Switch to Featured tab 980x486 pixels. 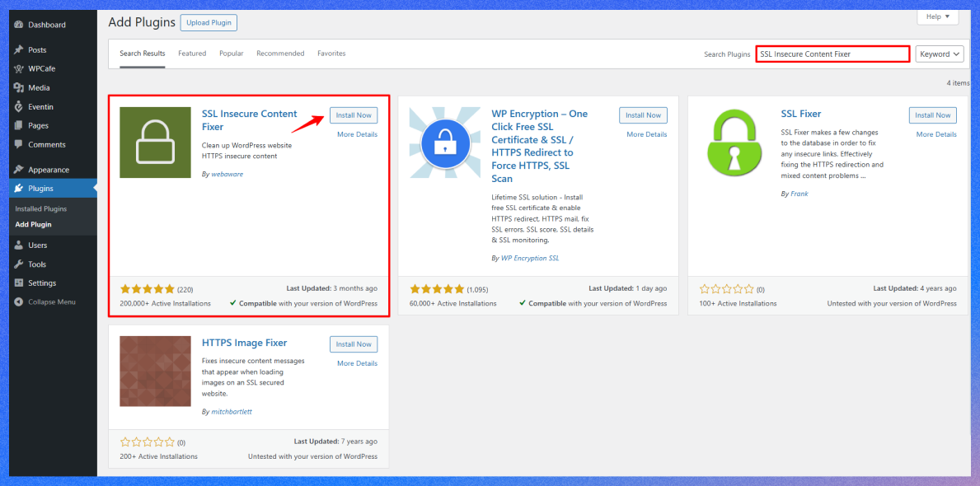click(192, 54)
